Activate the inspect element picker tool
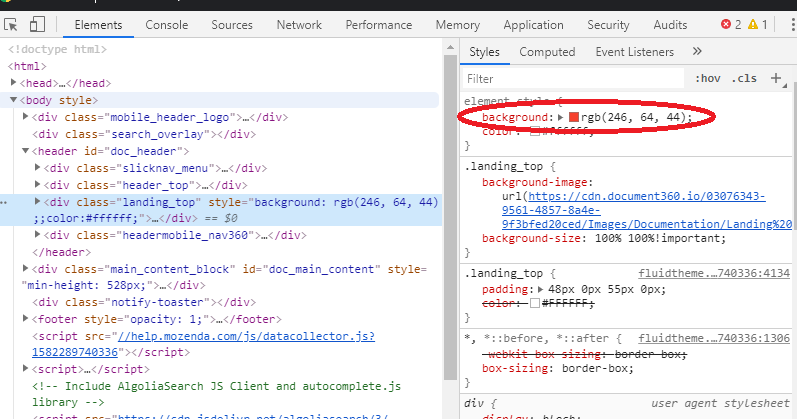 (10, 24)
